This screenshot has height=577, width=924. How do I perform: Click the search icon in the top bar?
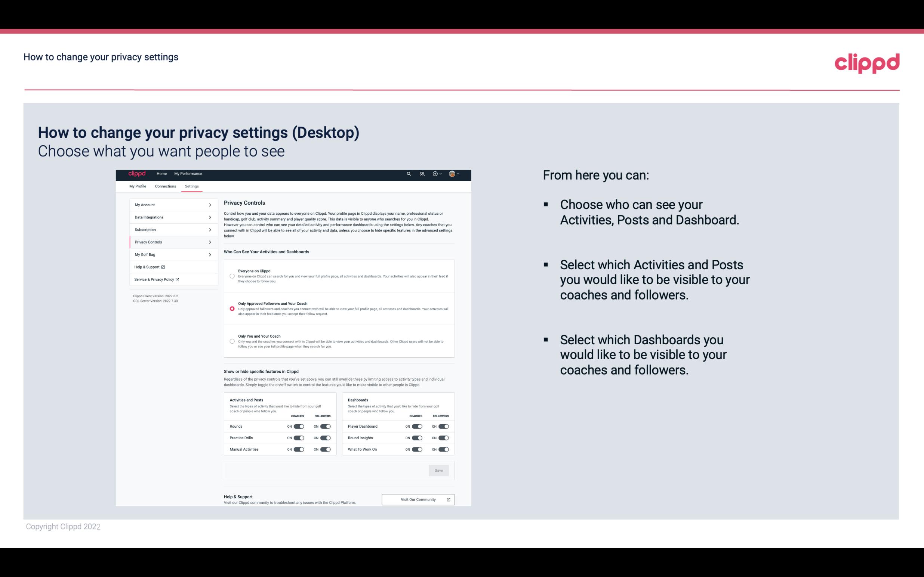point(408,174)
